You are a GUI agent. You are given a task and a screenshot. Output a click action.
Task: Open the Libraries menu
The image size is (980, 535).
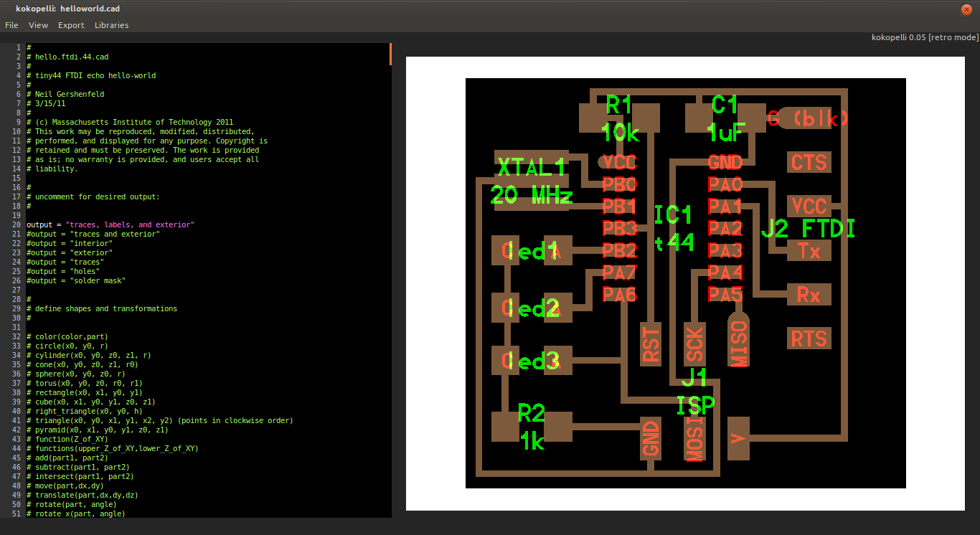click(x=111, y=25)
